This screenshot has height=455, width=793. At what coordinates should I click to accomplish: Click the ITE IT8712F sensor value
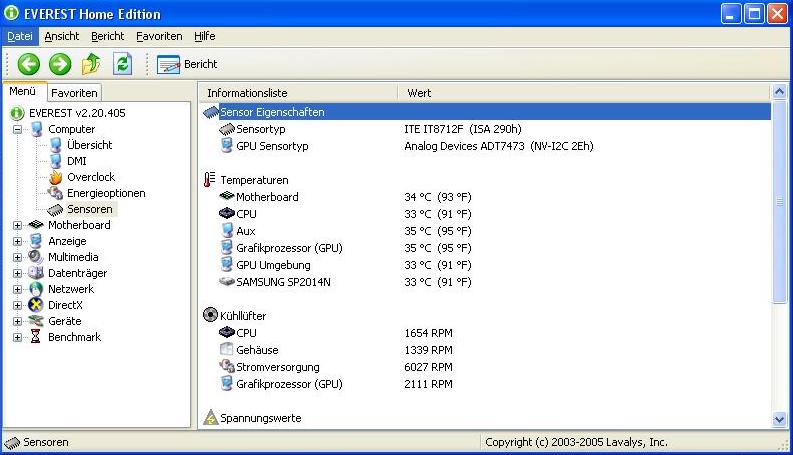click(463, 129)
